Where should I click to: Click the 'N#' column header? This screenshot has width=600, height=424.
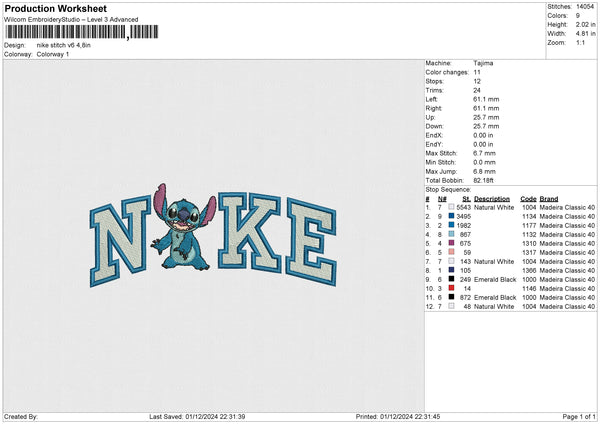[442, 199]
